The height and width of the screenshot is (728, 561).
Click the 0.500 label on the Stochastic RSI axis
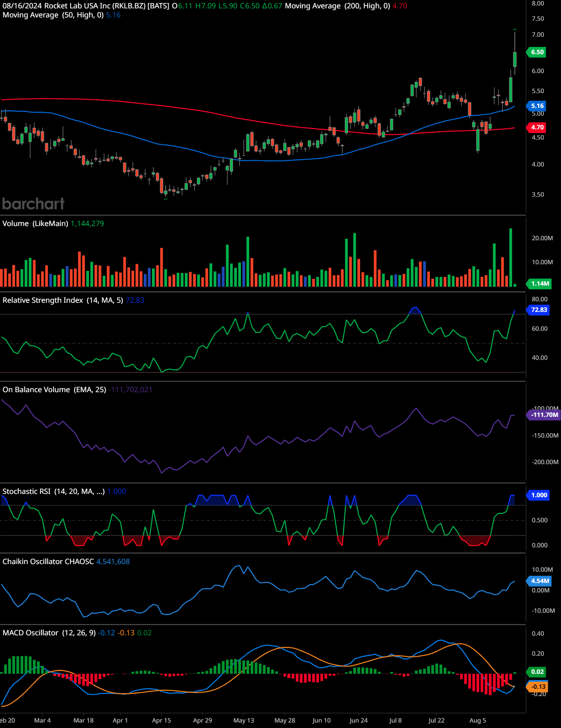(540, 520)
